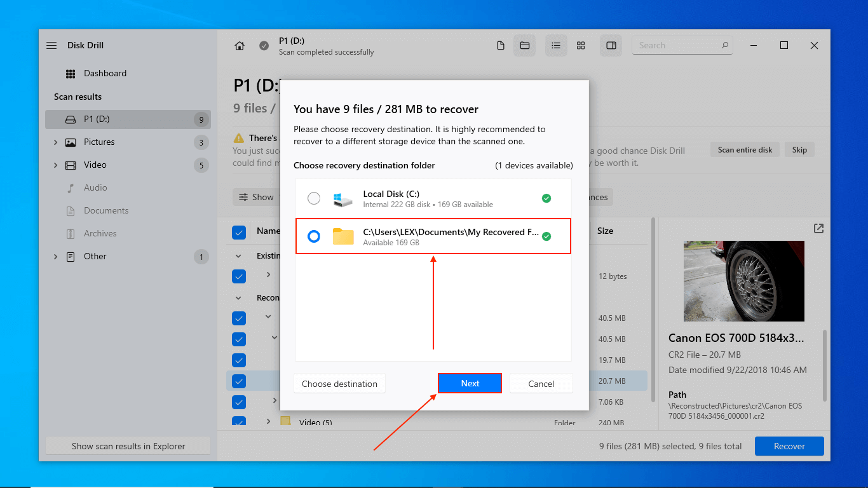Click the Size column header
This screenshot has height=488, width=868.
tap(605, 231)
